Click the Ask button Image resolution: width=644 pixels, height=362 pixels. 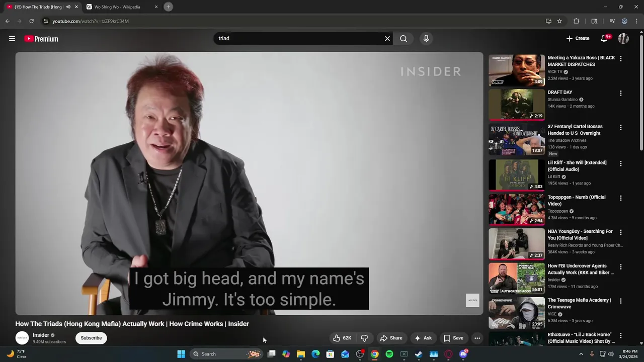[423, 338]
